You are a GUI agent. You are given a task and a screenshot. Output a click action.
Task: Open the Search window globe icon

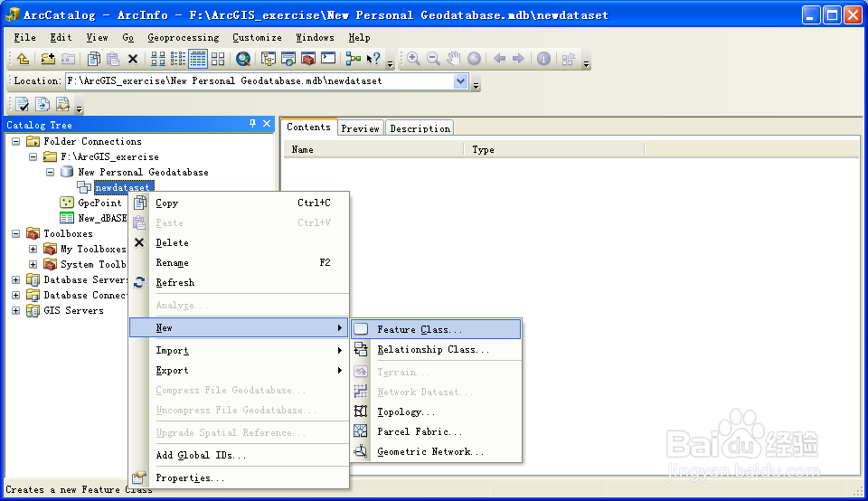[x=243, y=59]
